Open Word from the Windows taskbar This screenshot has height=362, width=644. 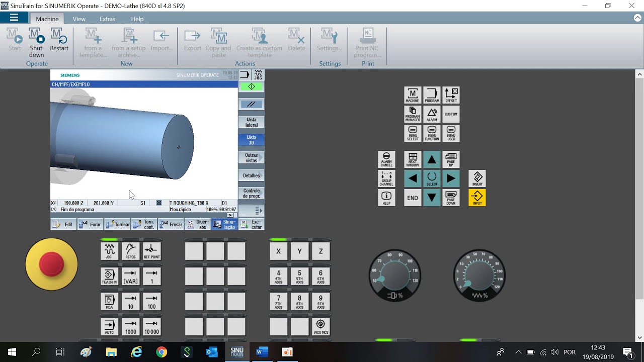coord(262,352)
